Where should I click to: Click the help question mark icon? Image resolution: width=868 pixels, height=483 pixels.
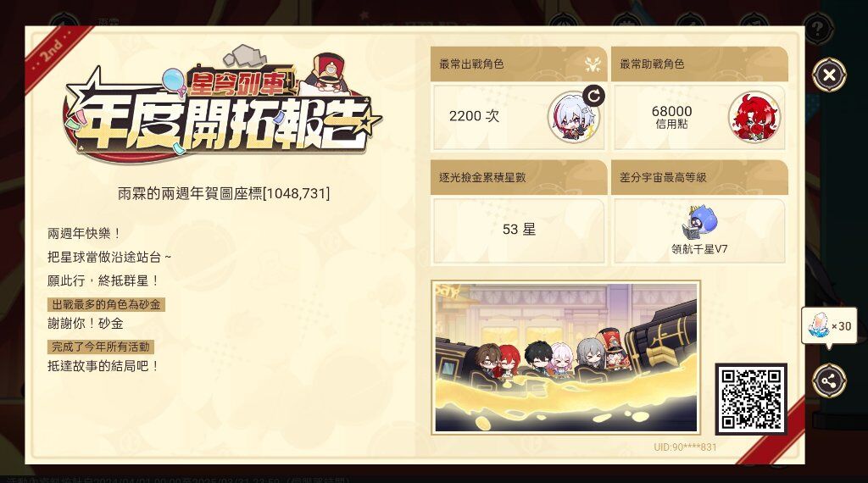click(x=818, y=28)
